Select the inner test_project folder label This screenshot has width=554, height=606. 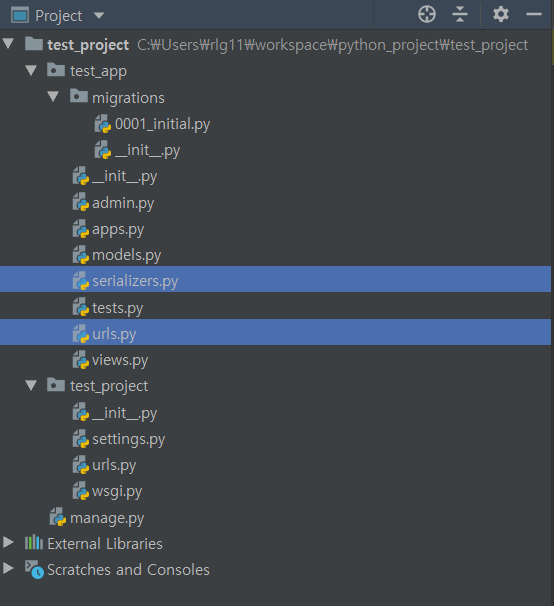(109, 386)
